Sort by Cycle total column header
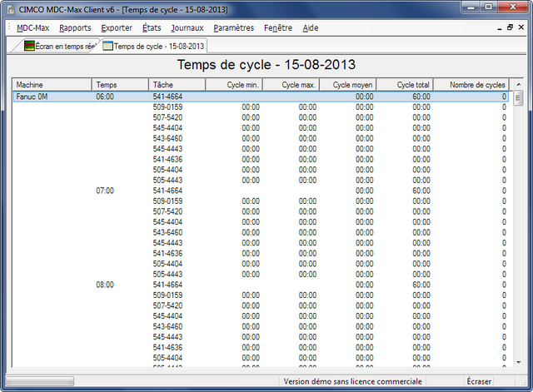 click(405, 85)
